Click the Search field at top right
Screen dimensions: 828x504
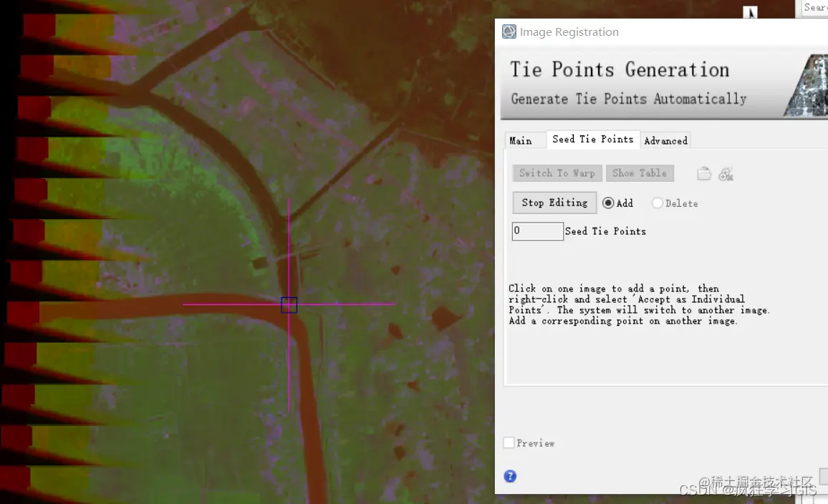[x=814, y=7]
